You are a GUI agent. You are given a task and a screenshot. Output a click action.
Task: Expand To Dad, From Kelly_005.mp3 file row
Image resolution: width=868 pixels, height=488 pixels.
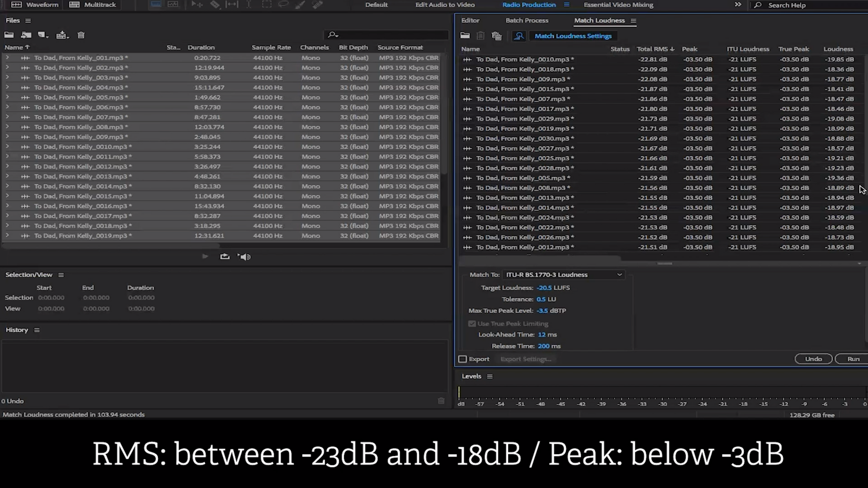(x=7, y=97)
